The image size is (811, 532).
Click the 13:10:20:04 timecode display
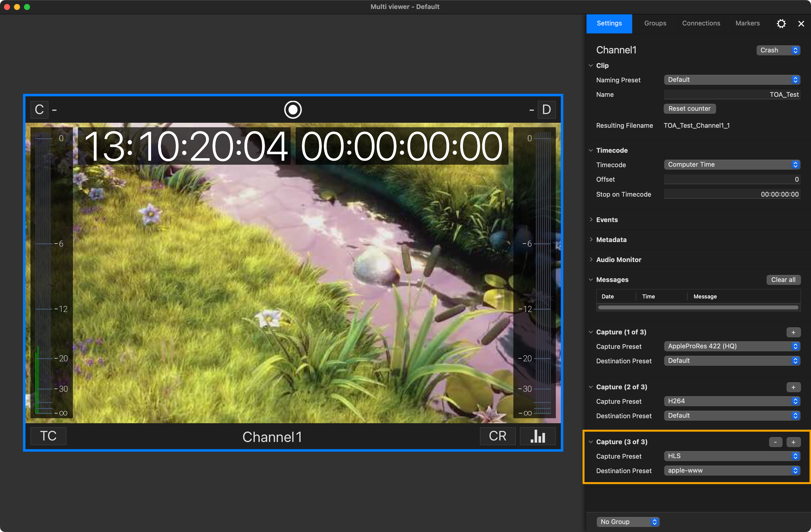(x=184, y=146)
